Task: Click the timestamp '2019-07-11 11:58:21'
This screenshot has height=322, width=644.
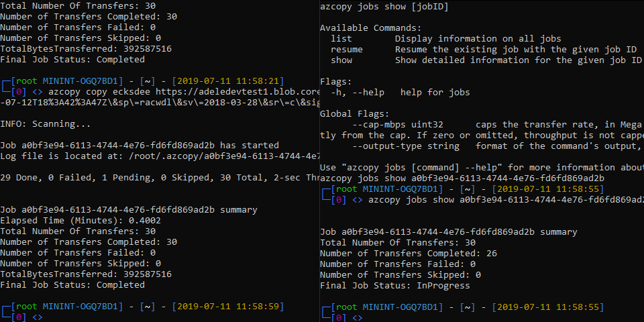Action: point(228,81)
